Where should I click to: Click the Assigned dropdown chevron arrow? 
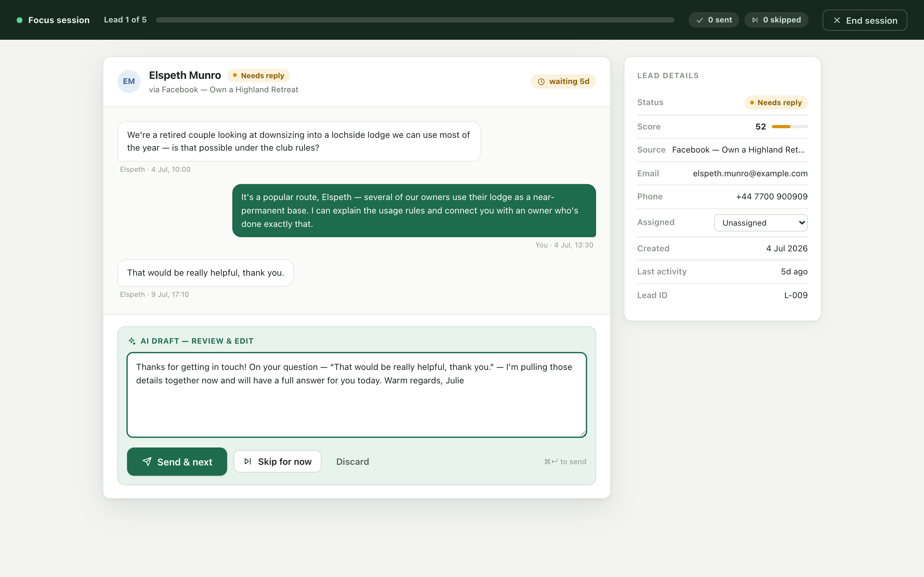point(801,222)
